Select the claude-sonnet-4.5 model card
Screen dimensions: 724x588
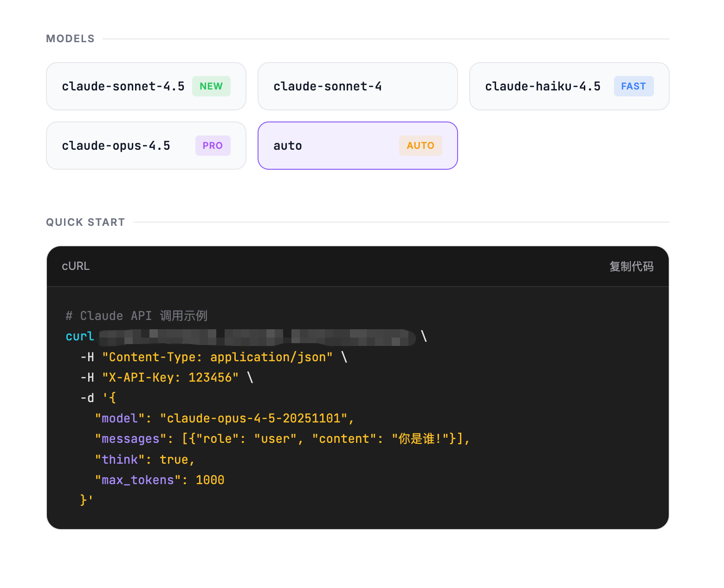(123, 86)
